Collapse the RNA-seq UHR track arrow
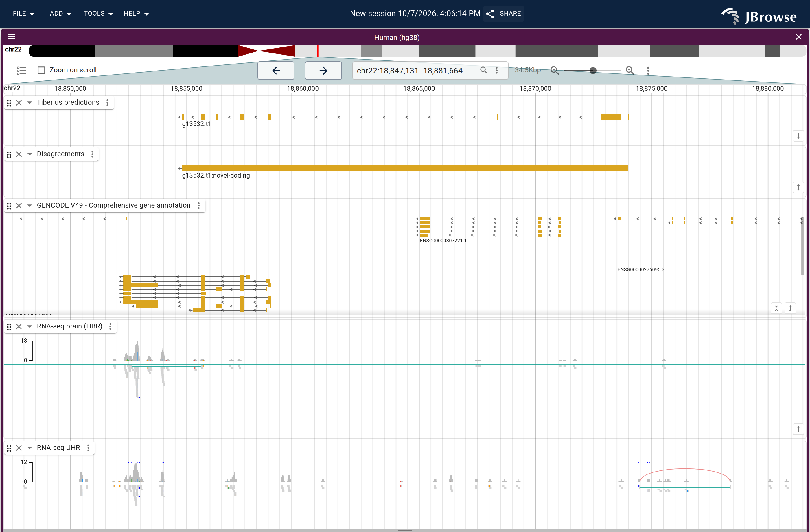The height and width of the screenshot is (532, 810). (30, 448)
